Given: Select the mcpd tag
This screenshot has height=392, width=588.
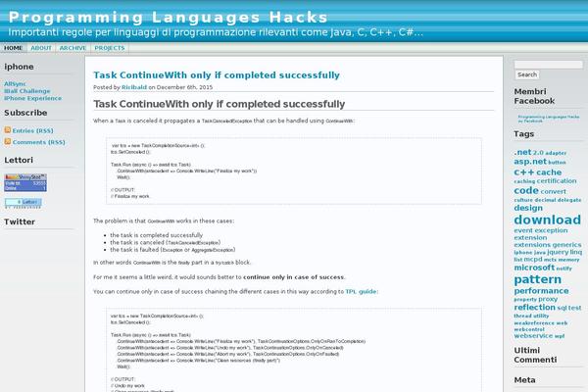Looking at the screenshot, I should [x=533, y=259].
